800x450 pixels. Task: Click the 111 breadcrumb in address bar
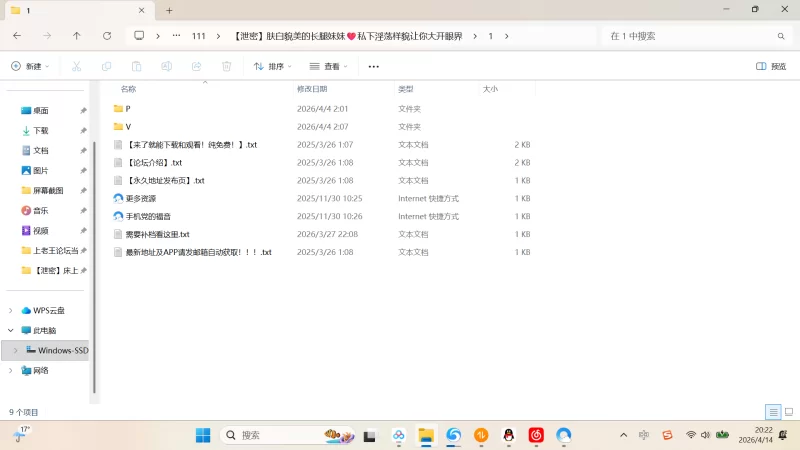point(198,36)
